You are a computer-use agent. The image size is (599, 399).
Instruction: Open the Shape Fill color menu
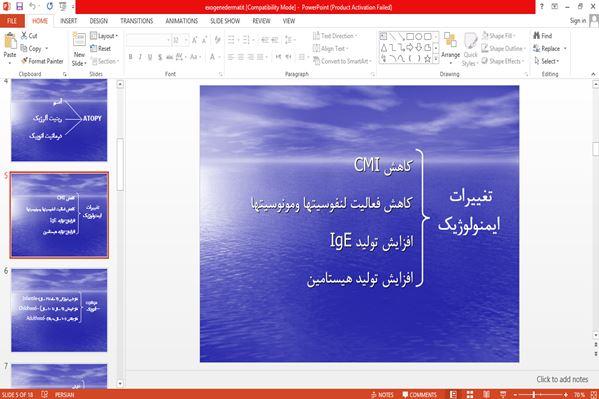coord(499,36)
